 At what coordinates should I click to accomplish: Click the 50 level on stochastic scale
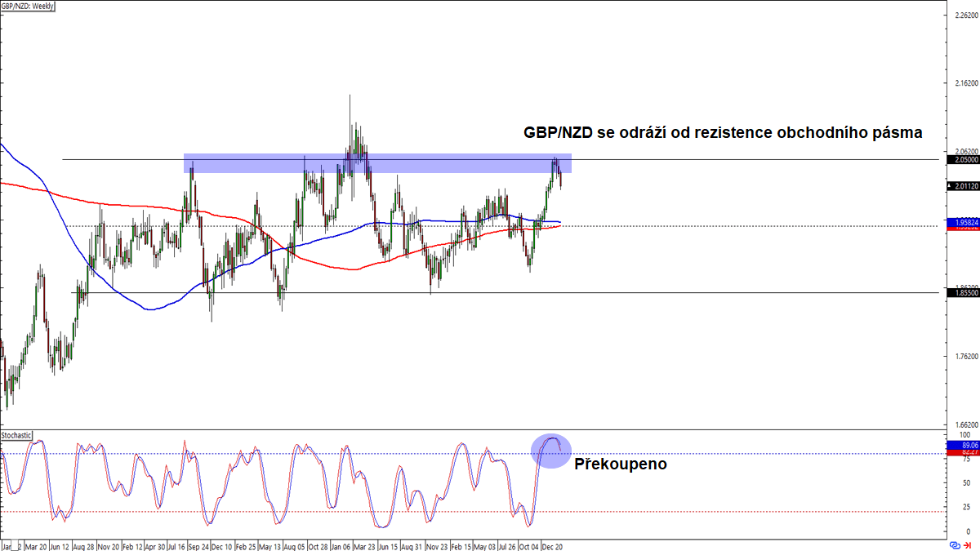point(966,483)
